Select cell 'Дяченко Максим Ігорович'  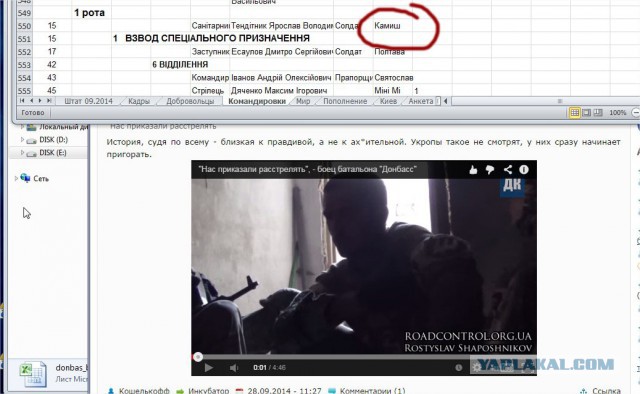pyautogui.click(x=282, y=91)
